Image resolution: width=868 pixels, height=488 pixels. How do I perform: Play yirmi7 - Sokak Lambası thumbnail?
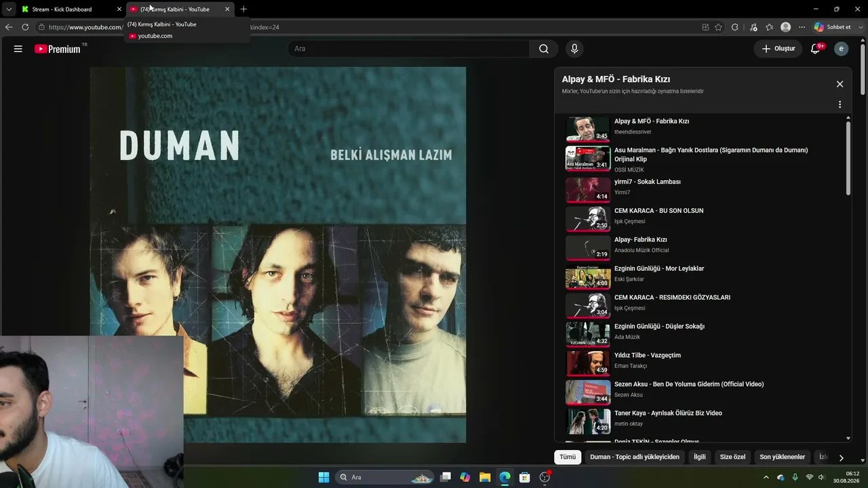[588, 189]
